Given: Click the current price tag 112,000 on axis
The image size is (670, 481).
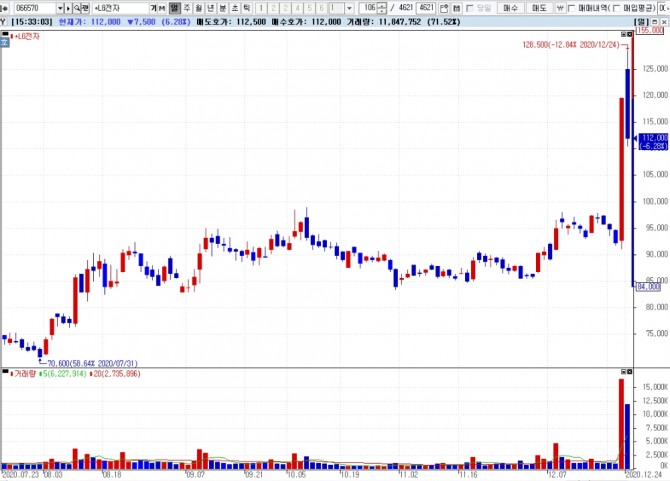Looking at the screenshot, I should pos(653,141).
